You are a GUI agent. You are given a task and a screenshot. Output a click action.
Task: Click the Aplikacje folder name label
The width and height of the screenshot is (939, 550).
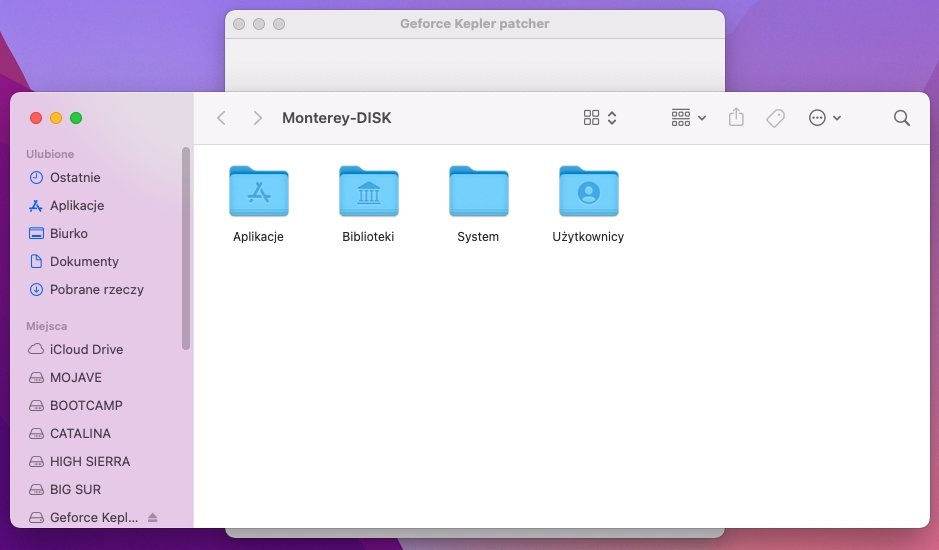[x=258, y=237]
